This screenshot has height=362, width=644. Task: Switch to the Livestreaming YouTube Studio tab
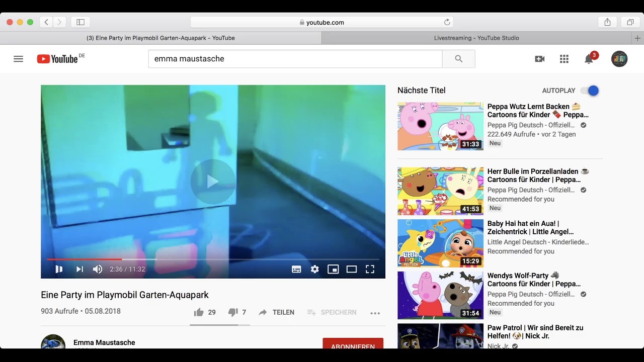[x=476, y=38]
